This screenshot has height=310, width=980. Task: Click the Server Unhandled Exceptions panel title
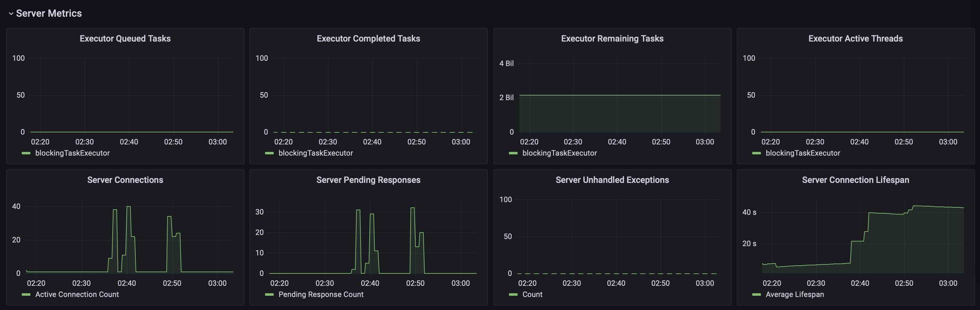(x=612, y=180)
